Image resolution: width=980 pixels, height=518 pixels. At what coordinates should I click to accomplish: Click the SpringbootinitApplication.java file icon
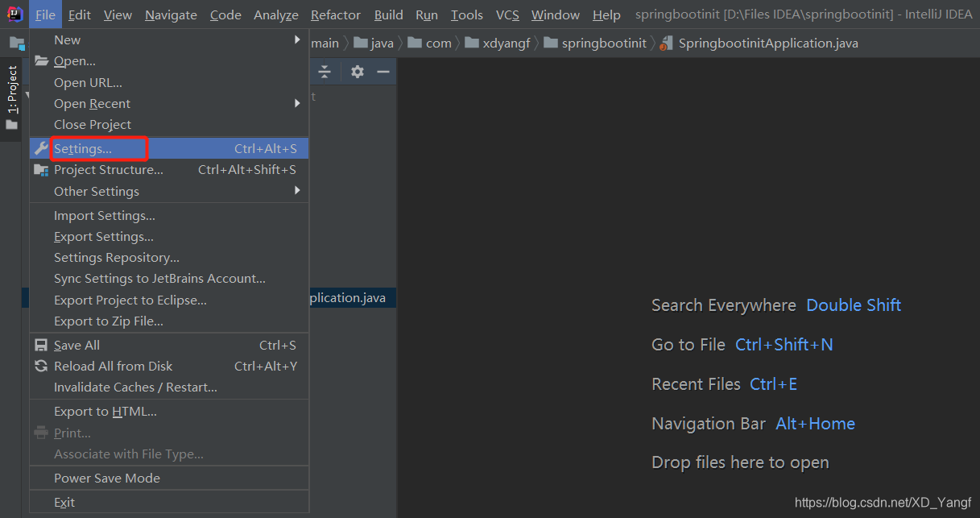[x=666, y=44]
